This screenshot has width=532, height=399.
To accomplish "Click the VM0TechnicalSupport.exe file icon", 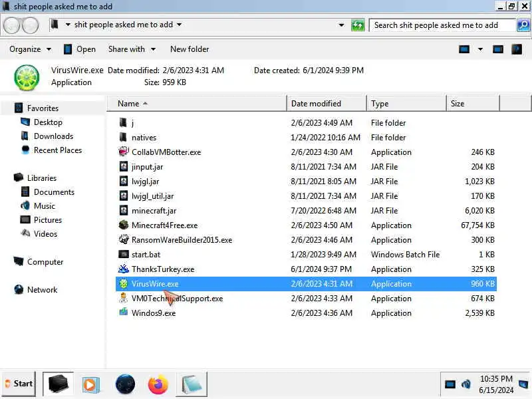I will click(x=124, y=298).
